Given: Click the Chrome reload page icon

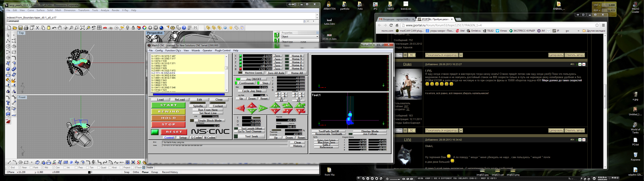Looking at the screenshot, I should [391, 25].
